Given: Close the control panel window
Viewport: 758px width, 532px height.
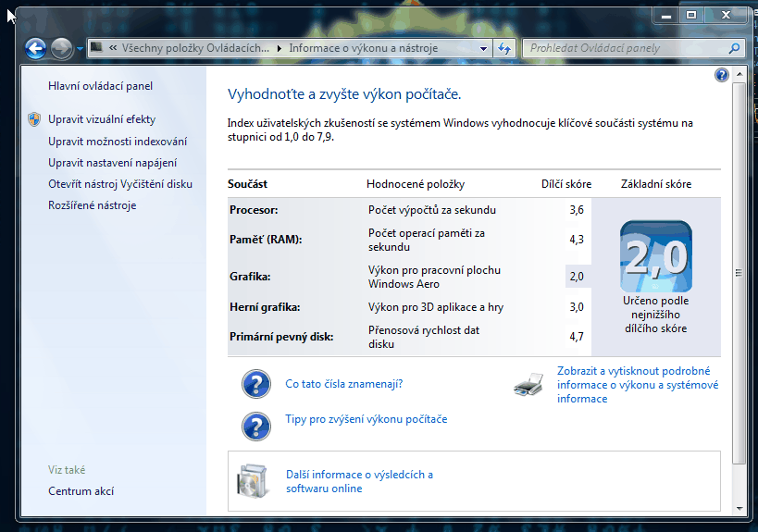Looking at the screenshot, I should [x=726, y=16].
